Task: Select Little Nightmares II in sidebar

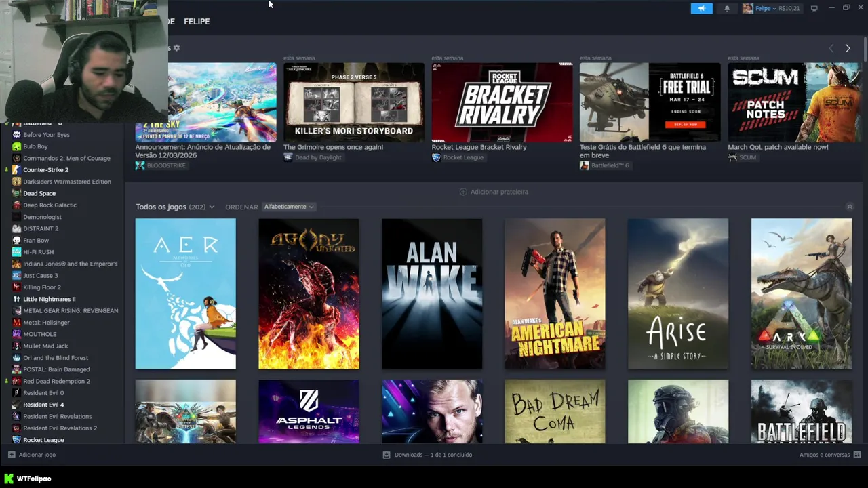Action: (x=50, y=299)
